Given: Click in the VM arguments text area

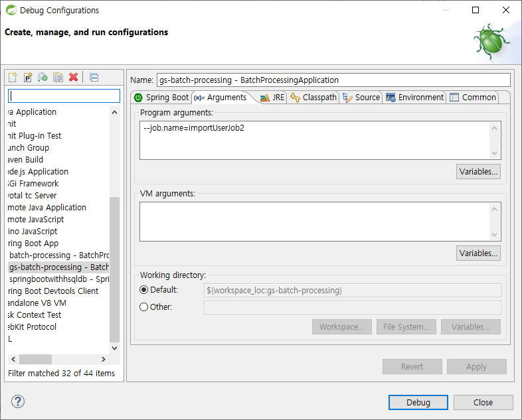Looking at the screenshot, I should (312, 221).
